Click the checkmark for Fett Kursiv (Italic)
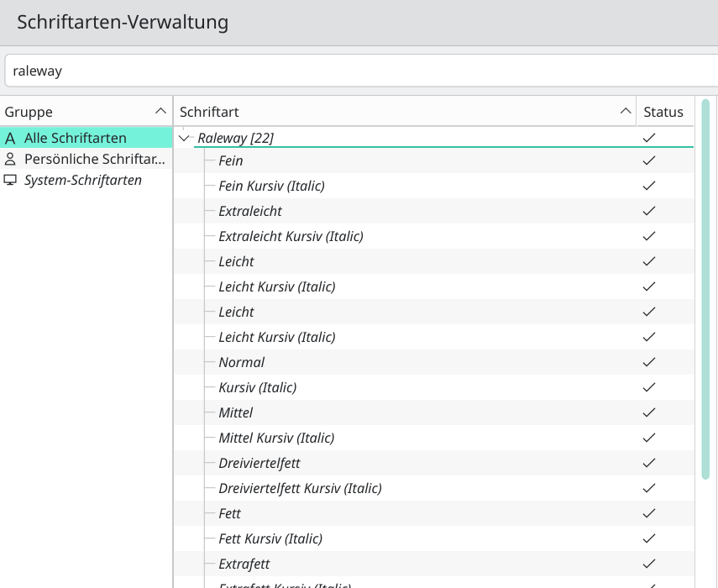718x588 pixels. [x=649, y=538]
